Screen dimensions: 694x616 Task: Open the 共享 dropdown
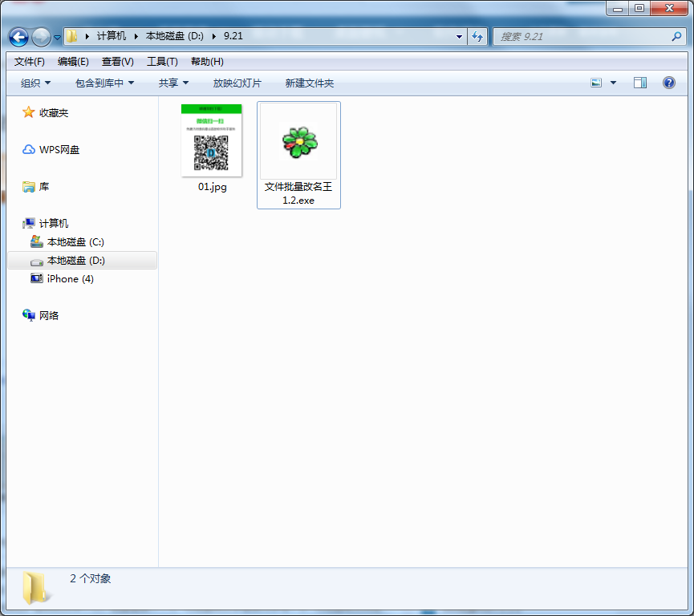(x=173, y=83)
